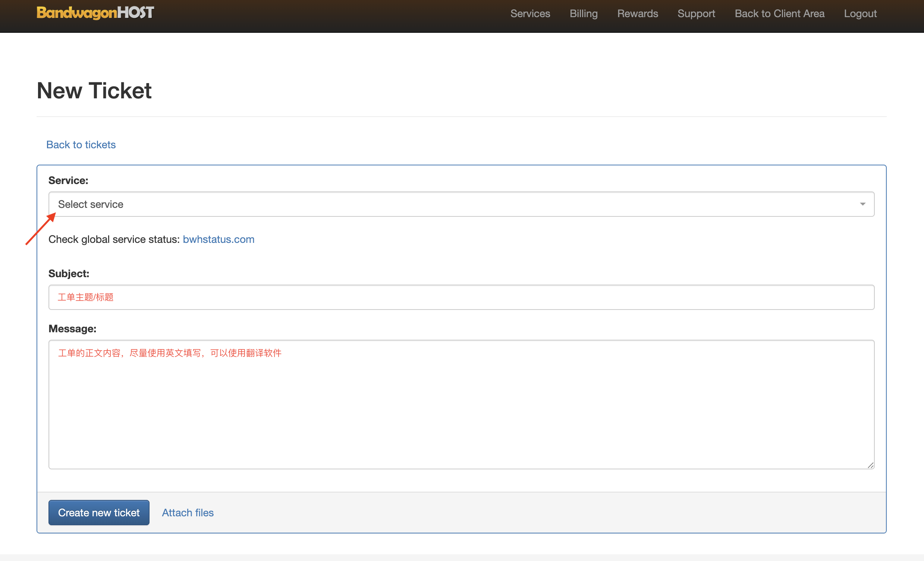This screenshot has width=924, height=561.
Task: Open the Rewards menu item
Action: tap(637, 14)
